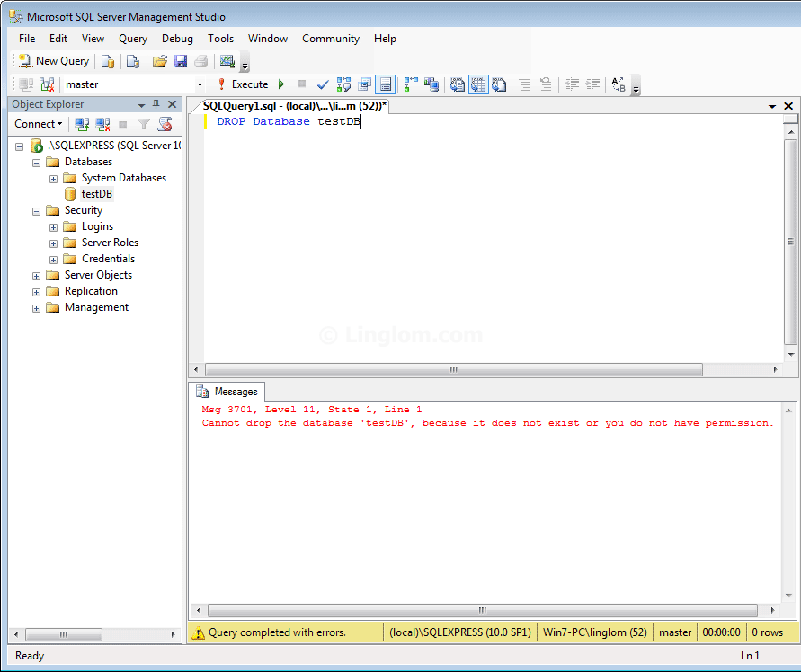Open the Query menu

click(x=133, y=39)
